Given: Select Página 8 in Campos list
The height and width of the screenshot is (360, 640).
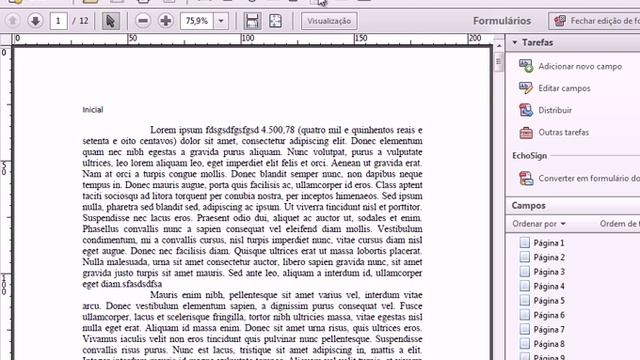Looking at the screenshot, I should point(549,344).
